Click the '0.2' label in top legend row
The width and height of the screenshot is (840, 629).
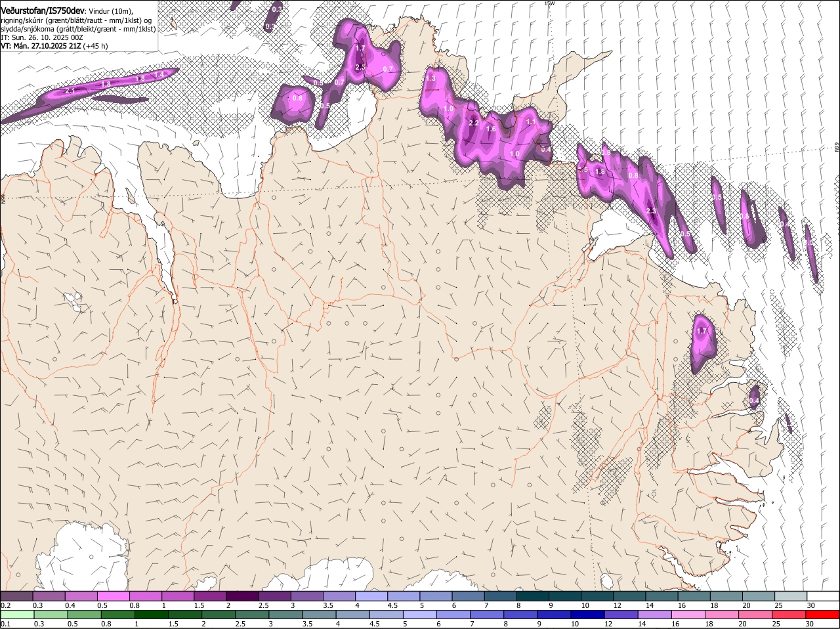tap(5, 605)
